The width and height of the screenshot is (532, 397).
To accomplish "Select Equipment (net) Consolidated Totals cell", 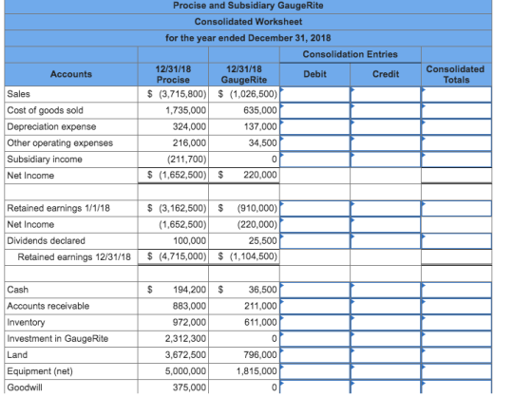I will click(457, 371).
